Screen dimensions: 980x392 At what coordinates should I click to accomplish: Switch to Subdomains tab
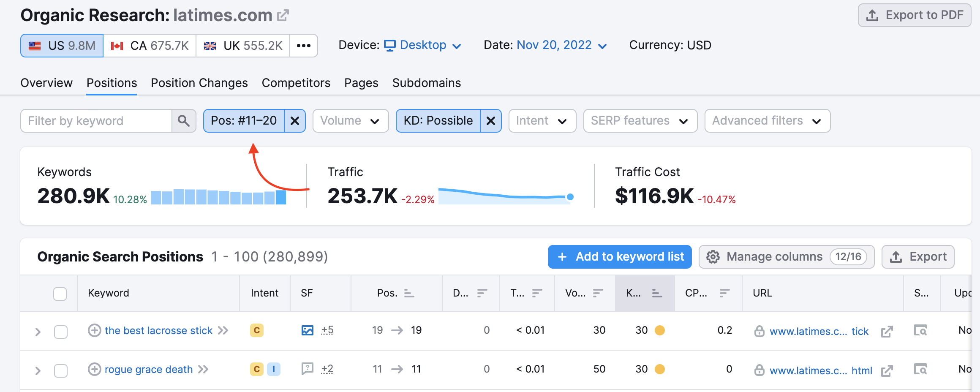[427, 83]
